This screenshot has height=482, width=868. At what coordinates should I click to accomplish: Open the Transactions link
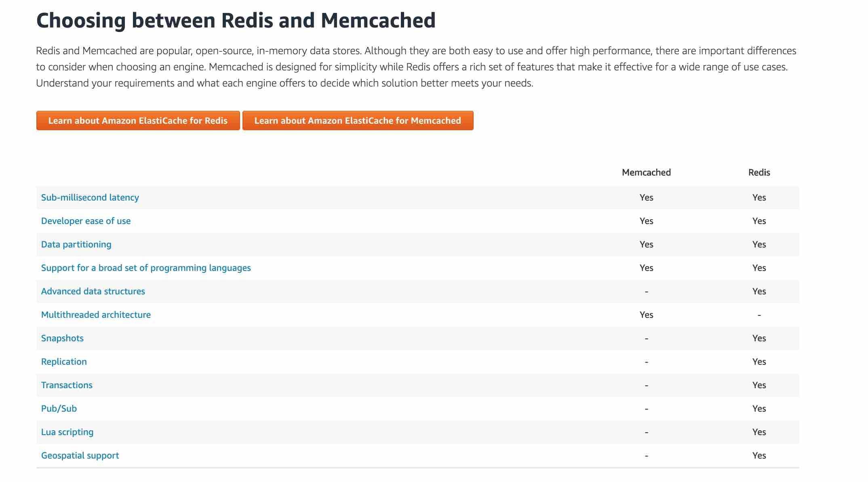coord(67,385)
